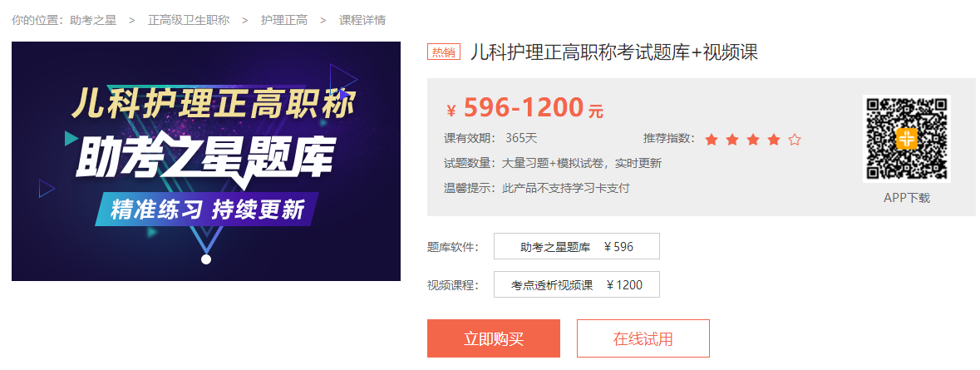Viewport: 980px width, 370px height.
Task: Open the 正高级卫生职称 breadcrumb link
Action: (x=189, y=21)
